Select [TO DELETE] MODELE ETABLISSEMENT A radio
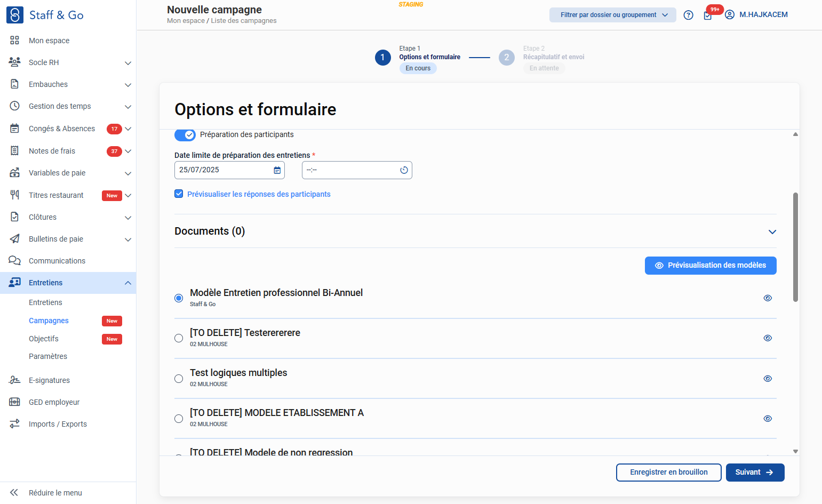The height and width of the screenshot is (504, 822). [x=179, y=419]
